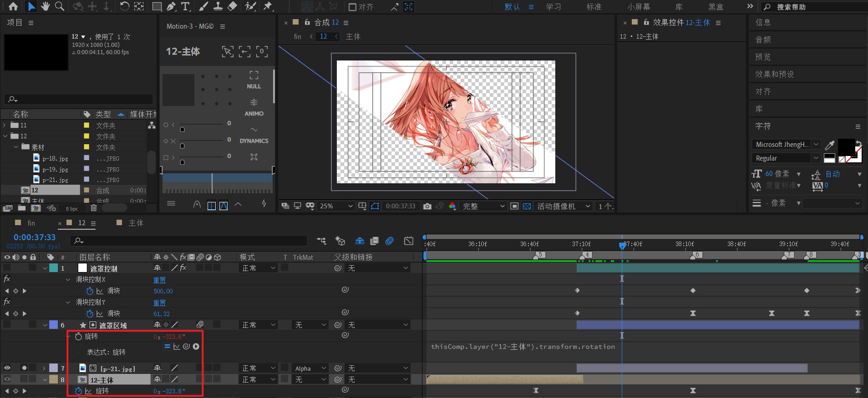Select the Rotation tool
The width and height of the screenshot is (868, 398).
pos(124,6)
